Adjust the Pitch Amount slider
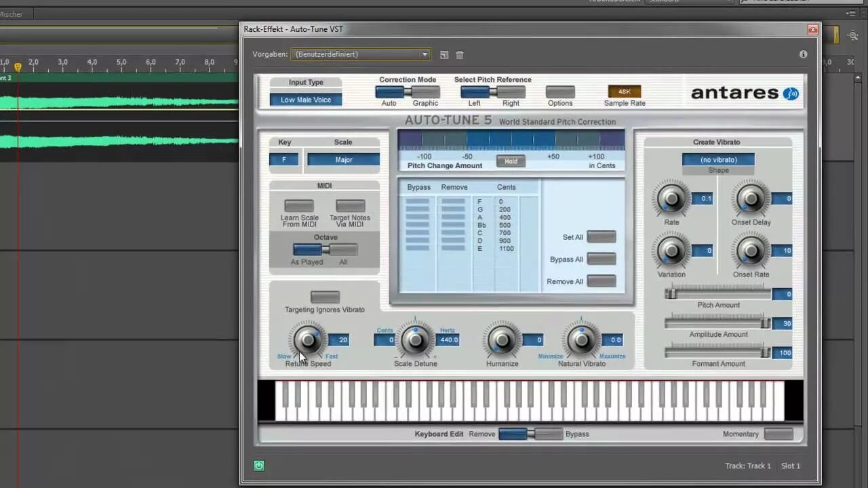Screen dimensions: 868x488 coord(718,293)
